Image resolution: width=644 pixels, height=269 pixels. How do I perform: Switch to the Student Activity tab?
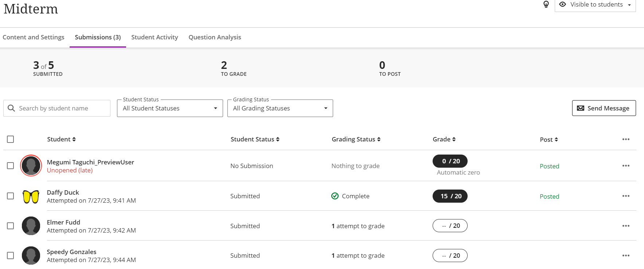[155, 37]
